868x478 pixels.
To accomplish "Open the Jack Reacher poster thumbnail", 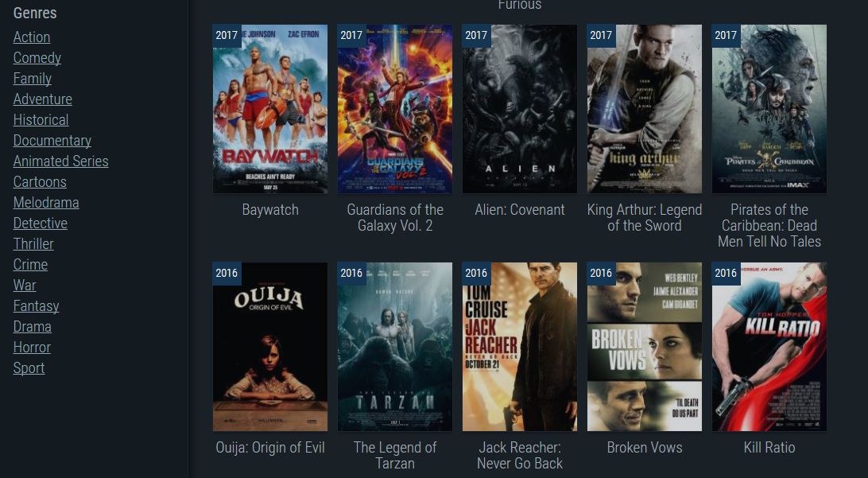I will pos(520,347).
